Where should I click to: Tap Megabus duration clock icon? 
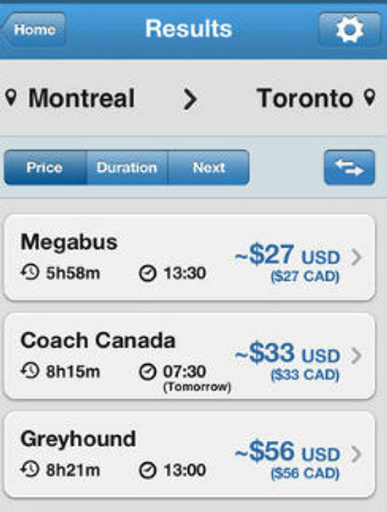30,273
